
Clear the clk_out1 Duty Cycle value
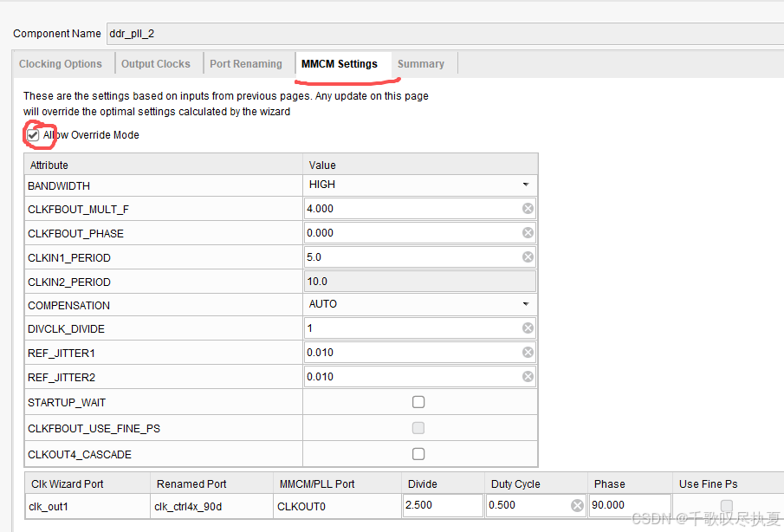coord(577,505)
